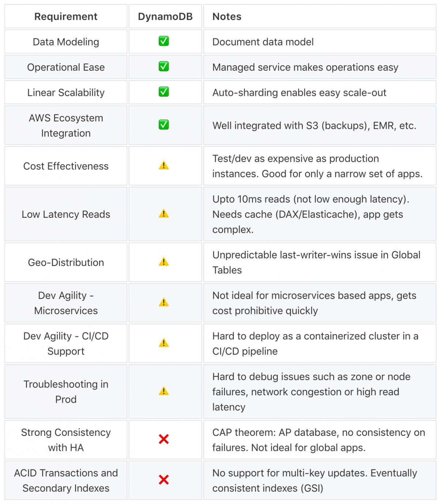Viewport: 439px width, 504px height.
Task: Click the warning icon for Dev Agility Microservices
Action: [x=164, y=303]
